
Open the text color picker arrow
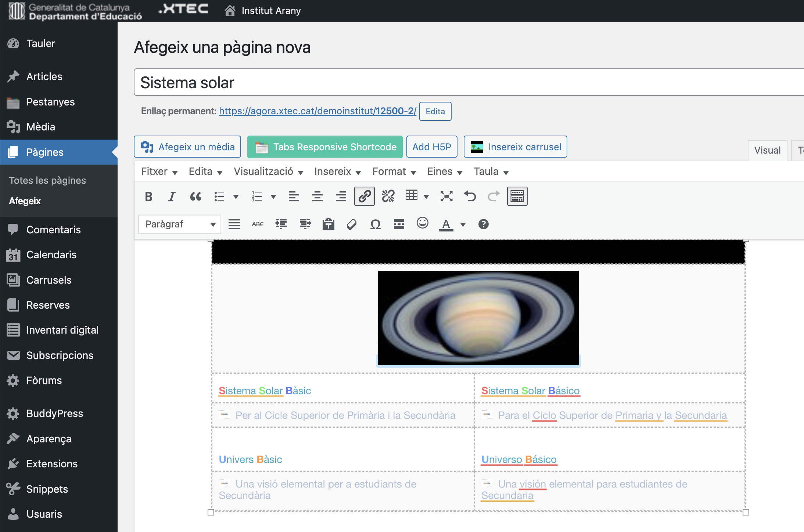(463, 224)
